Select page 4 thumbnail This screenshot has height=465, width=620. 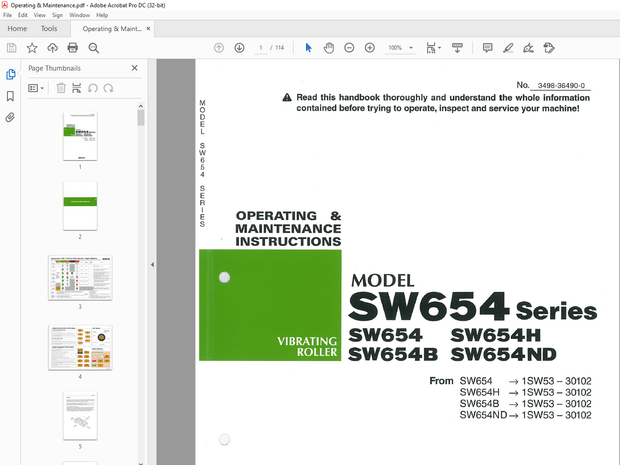(80, 348)
